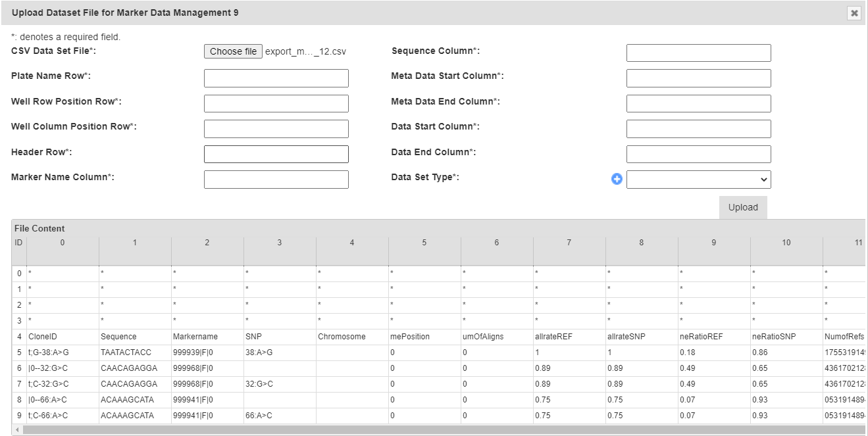Focus the Marker Name Column field
Screen dimensions: 868x436
coord(276,180)
